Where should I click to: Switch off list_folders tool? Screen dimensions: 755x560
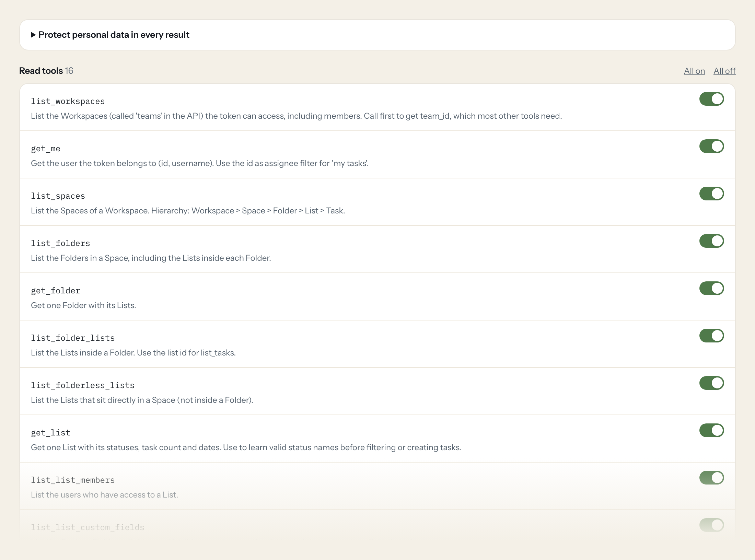tap(711, 241)
